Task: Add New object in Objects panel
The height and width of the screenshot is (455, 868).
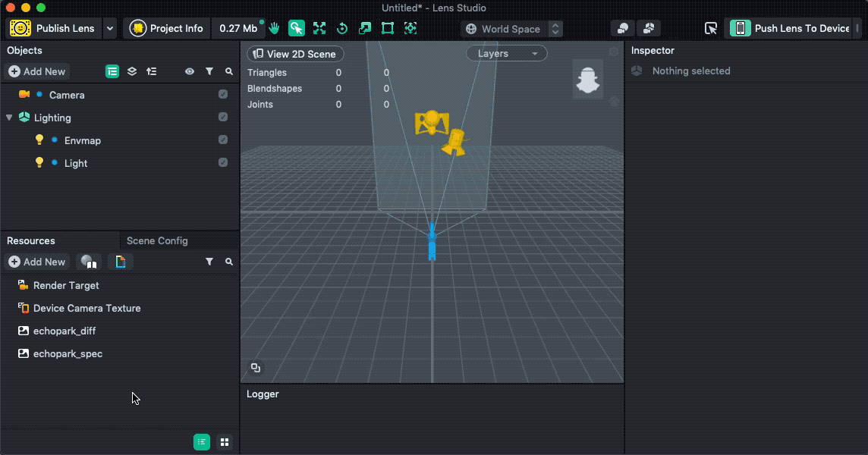Action: 37,71
